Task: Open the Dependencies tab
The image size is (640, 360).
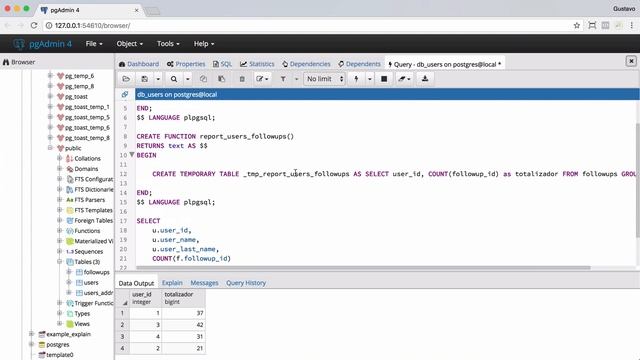Action: pos(306,64)
